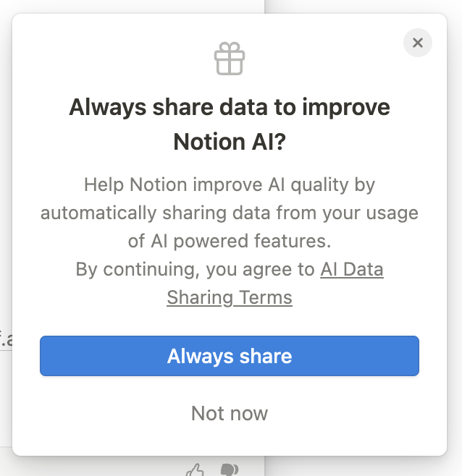Choose Not now to decline sharing

[x=230, y=413]
